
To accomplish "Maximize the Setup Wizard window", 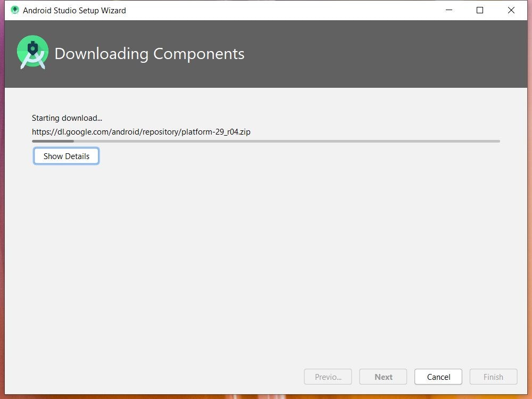I will (480, 10).
